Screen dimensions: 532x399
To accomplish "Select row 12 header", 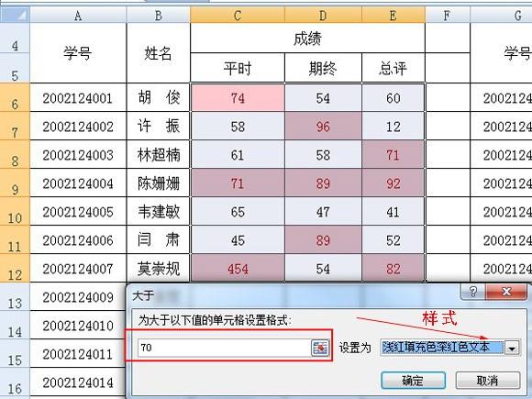I will click(x=15, y=269).
